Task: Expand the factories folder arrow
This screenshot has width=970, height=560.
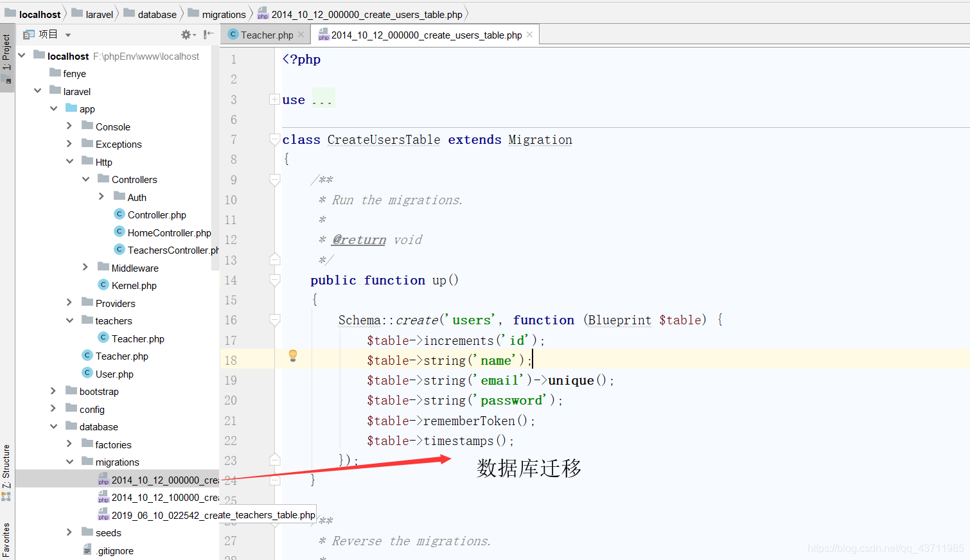Action: (x=69, y=444)
